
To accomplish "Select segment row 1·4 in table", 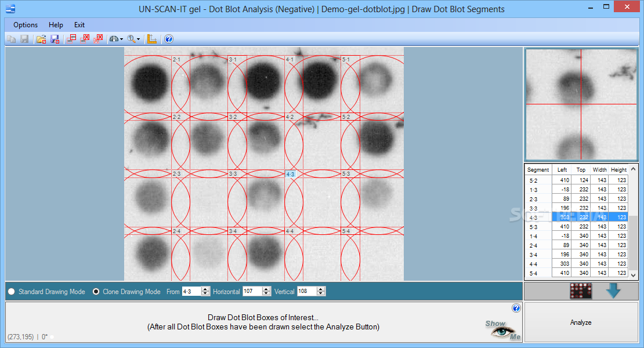I will click(x=577, y=236).
